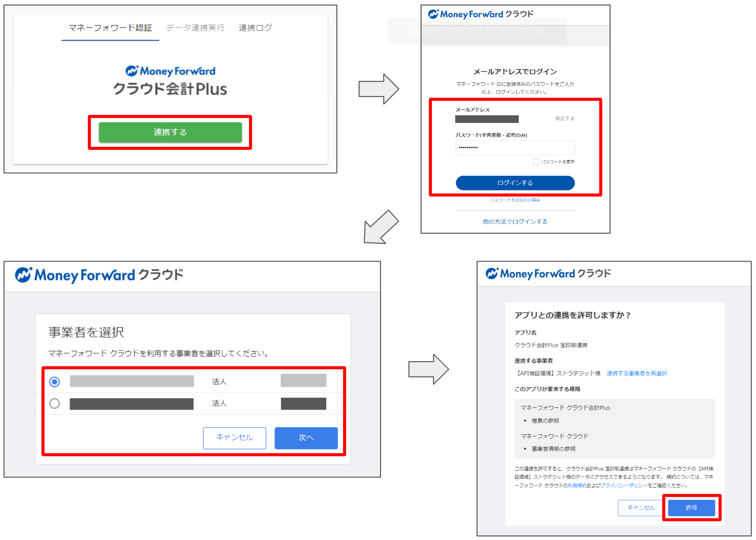Click Money Forward クラウド会計Plus logo in authentication panel
The width and height of the screenshot is (756, 540).
tap(170, 81)
